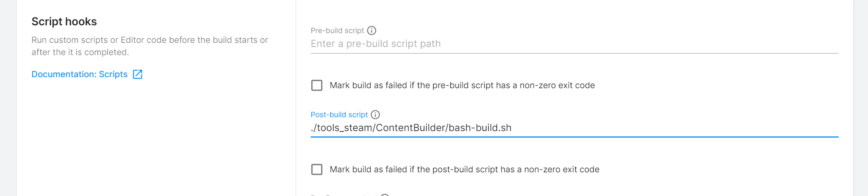Screen dimensions: 868x196
Task: Click the pre-build non-zero exit code label text
Action: click(462, 85)
